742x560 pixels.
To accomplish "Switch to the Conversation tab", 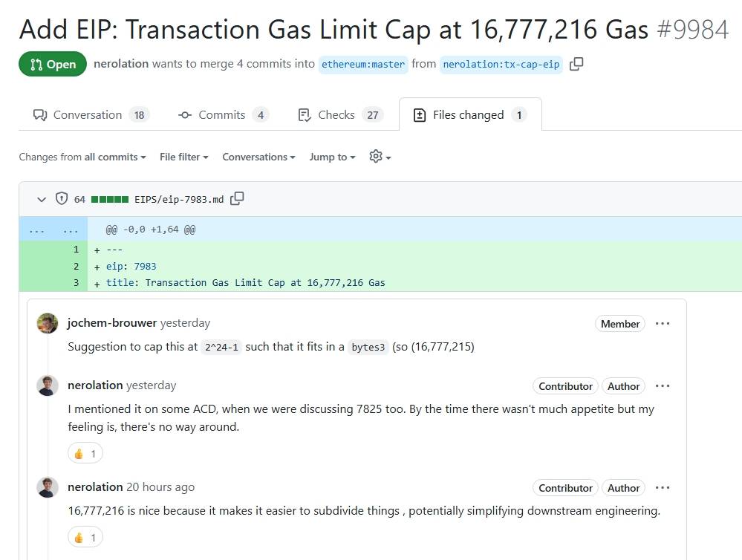I will (x=91, y=115).
